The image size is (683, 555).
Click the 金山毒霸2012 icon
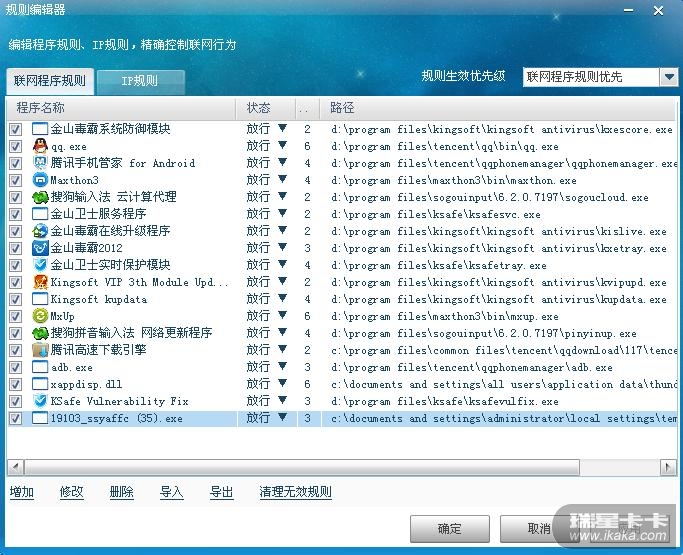tap(40, 248)
